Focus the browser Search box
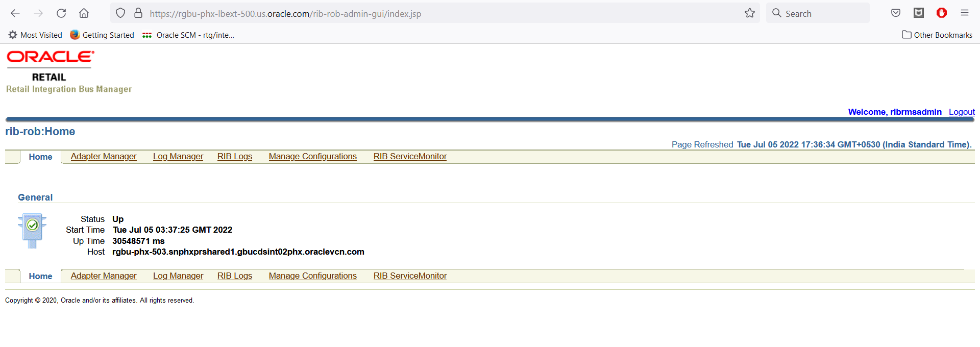980x347 pixels. click(x=818, y=13)
